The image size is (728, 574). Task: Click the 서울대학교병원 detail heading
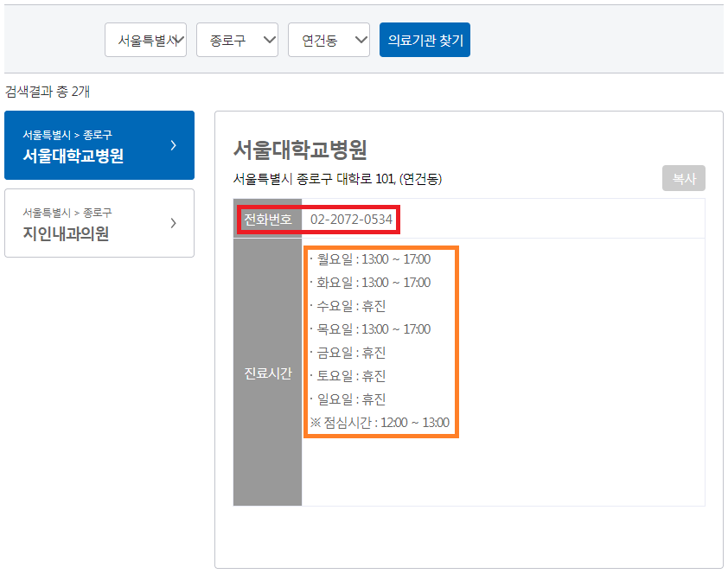[300, 150]
